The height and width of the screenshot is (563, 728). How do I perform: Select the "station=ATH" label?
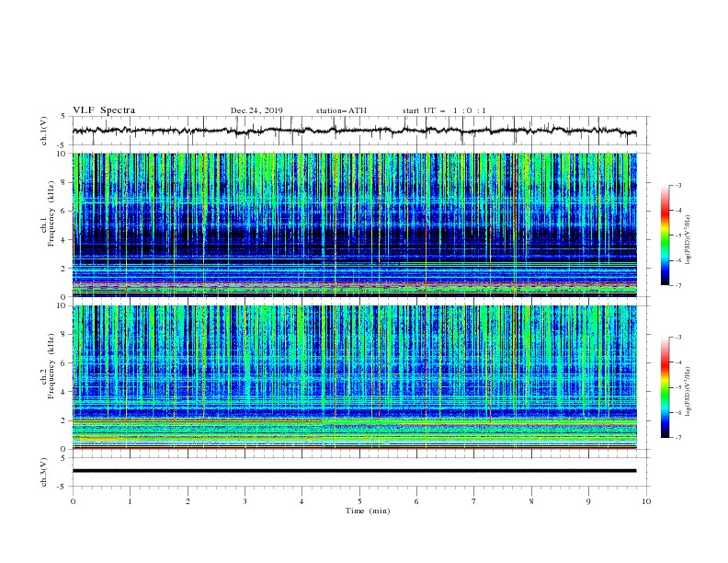[x=341, y=110]
